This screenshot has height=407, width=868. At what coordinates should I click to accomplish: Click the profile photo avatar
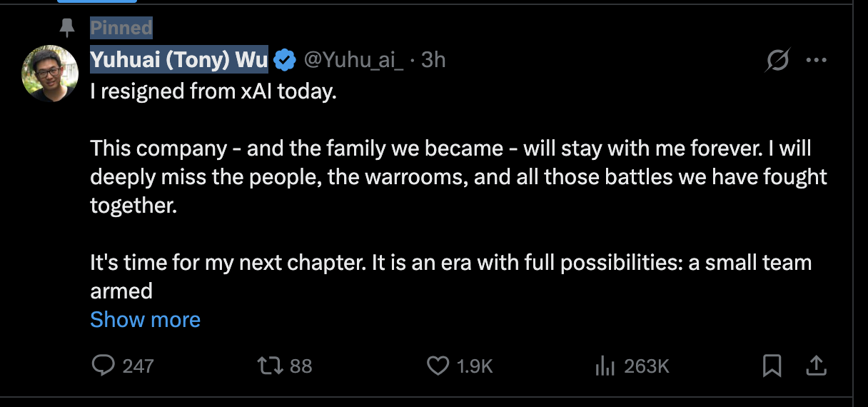pos(50,74)
